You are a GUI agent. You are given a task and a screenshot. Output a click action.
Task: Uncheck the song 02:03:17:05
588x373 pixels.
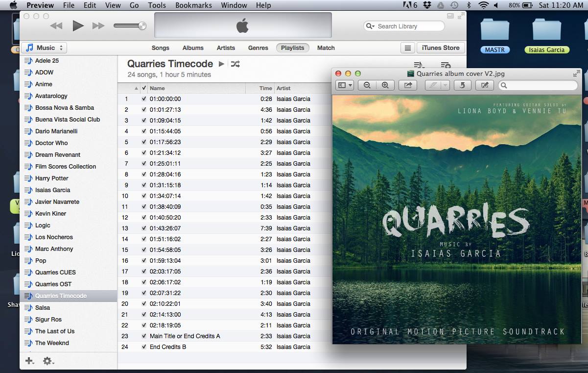pos(144,272)
